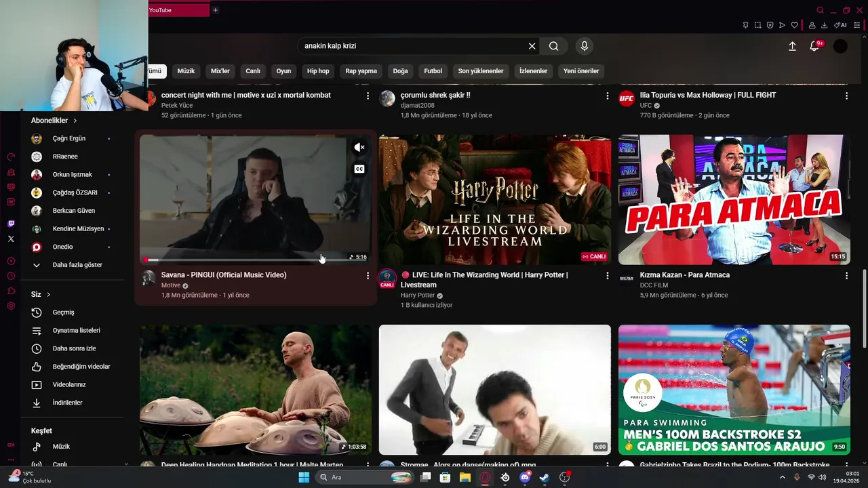Open options for concert night video
Image resolution: width=868 pixels, height=488 pixels.
[x=368, y=96]
